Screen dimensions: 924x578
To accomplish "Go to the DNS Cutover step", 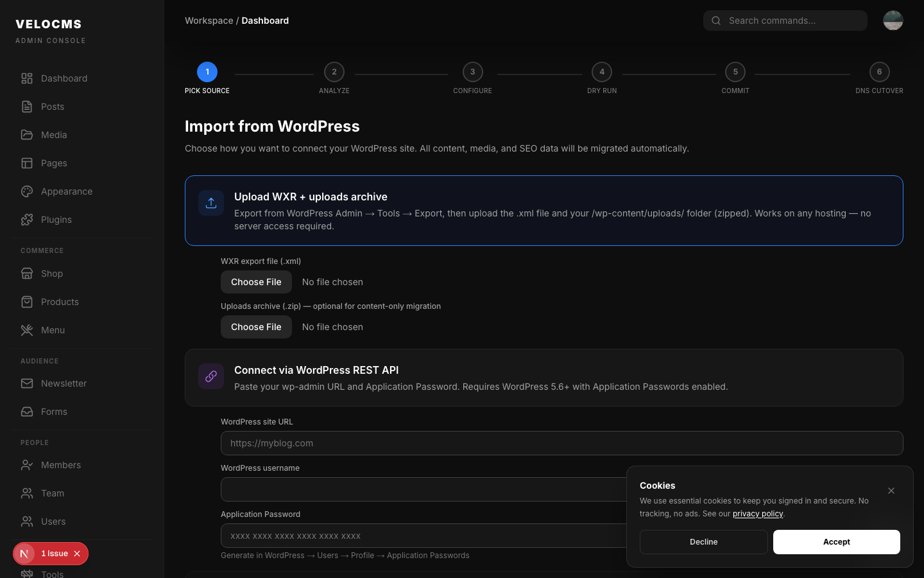I will (x=879, y=72).
